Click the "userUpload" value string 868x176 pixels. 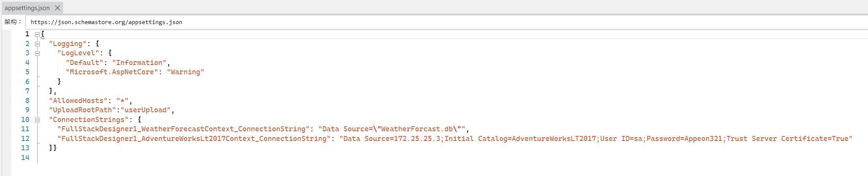[x=145, y=110]
